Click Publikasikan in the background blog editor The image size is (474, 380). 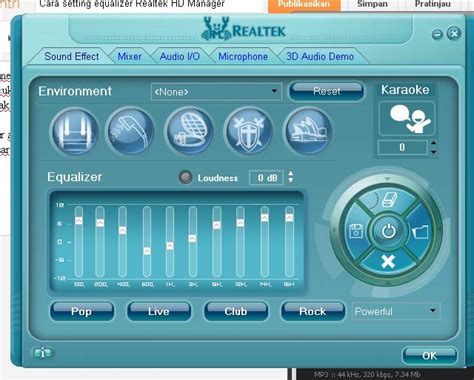(x=304, y=5)
